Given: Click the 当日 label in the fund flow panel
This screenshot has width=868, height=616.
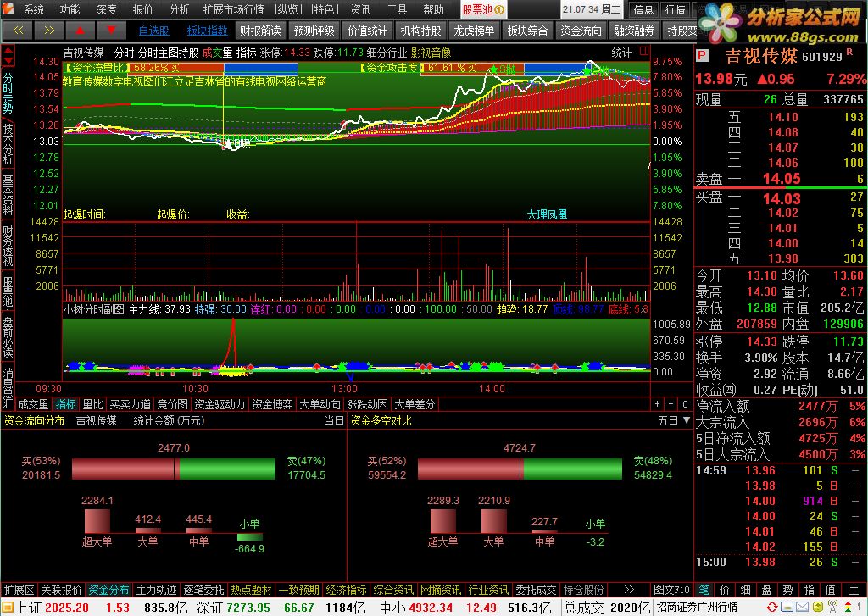Looking at the screenshot, I should (x=334, y=420).
